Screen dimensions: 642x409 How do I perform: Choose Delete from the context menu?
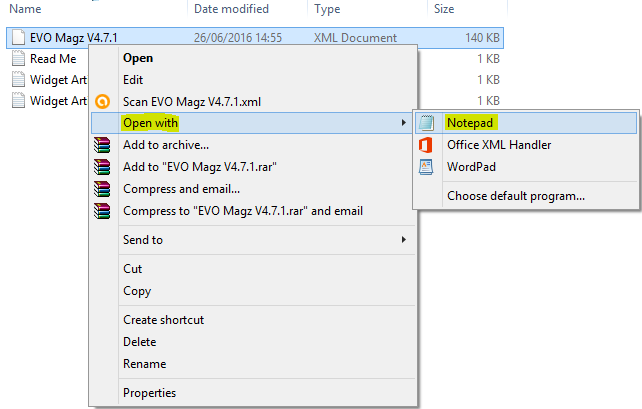pyautogui.click(x=140, y=342)
